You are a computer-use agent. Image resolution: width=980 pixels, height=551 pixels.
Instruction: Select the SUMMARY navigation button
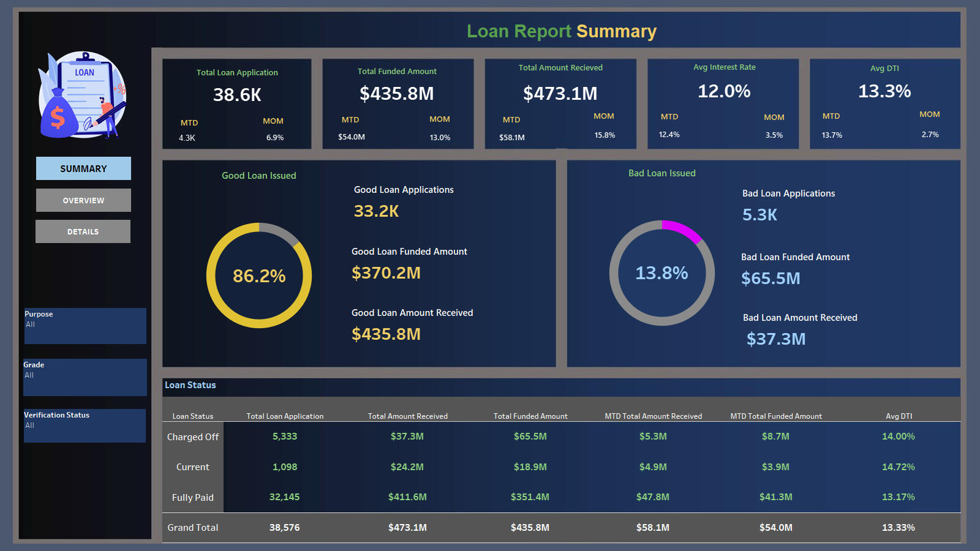click(83, 168)
